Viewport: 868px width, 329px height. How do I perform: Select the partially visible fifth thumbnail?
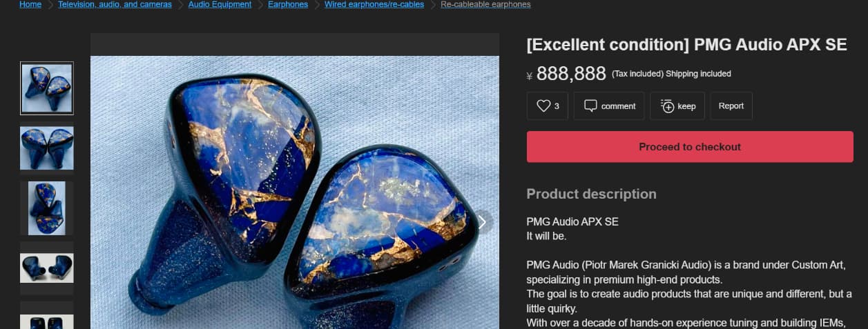tap(47, 315)
